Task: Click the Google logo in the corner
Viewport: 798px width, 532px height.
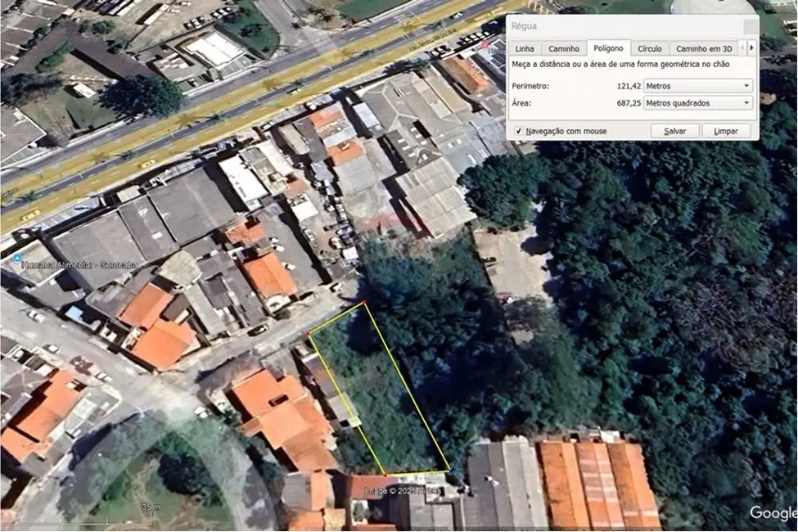Action: point(773,513)
